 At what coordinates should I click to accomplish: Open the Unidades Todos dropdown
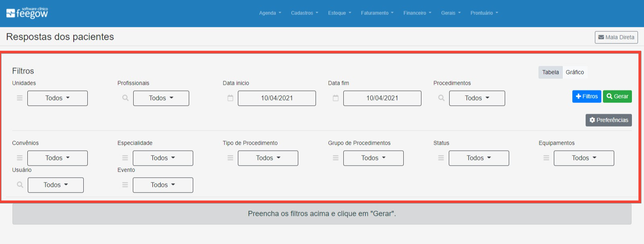point(58,98)
